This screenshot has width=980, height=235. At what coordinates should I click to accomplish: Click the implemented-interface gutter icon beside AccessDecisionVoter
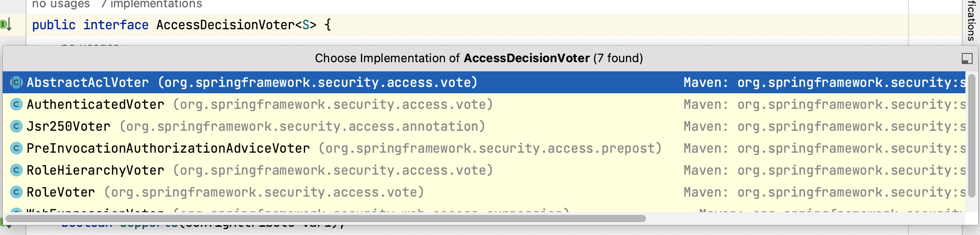pos(5,24)
